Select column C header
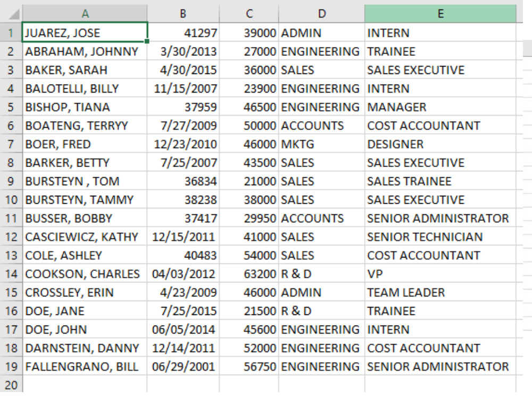Viewport: 532px width, 399px height. [x=249, y=14]
